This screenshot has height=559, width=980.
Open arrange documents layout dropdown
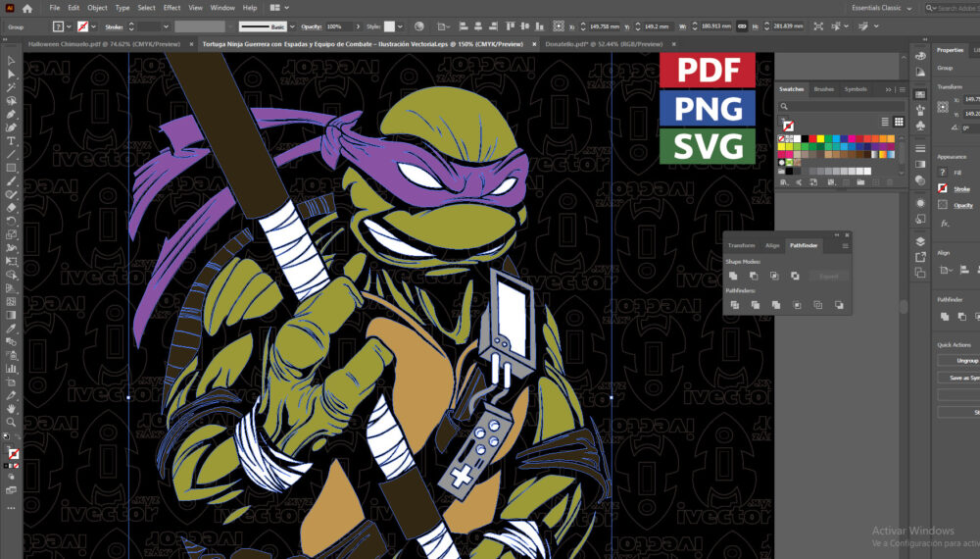[278, 8]
